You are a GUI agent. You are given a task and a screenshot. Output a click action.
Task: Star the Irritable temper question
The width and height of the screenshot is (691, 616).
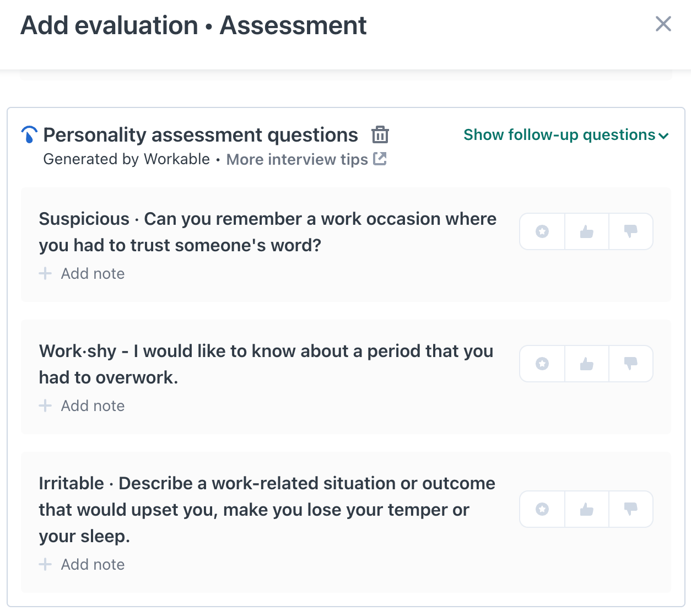pos(542,509)
